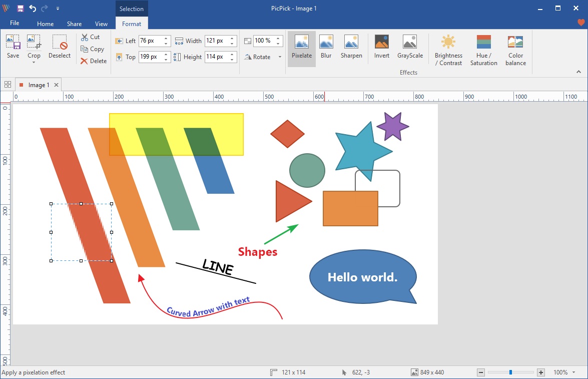The height and width of the screenshot is (379, 588).
Task: Switch to the Home ribbon tab
Action: click(x=45, y=23)
